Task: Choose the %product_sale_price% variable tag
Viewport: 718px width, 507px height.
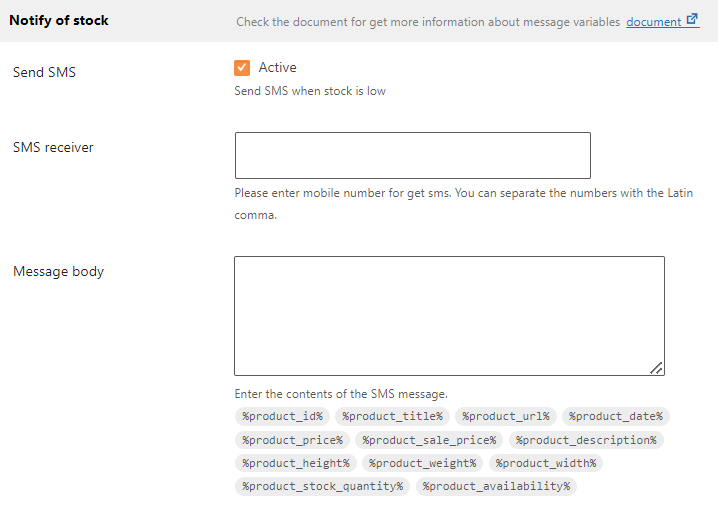Action: (429, 440)
